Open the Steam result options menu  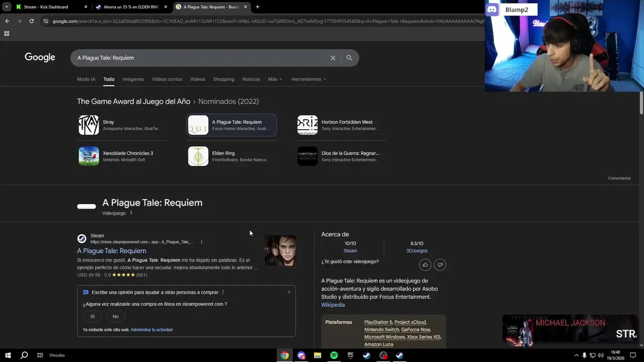coord(201,242)
